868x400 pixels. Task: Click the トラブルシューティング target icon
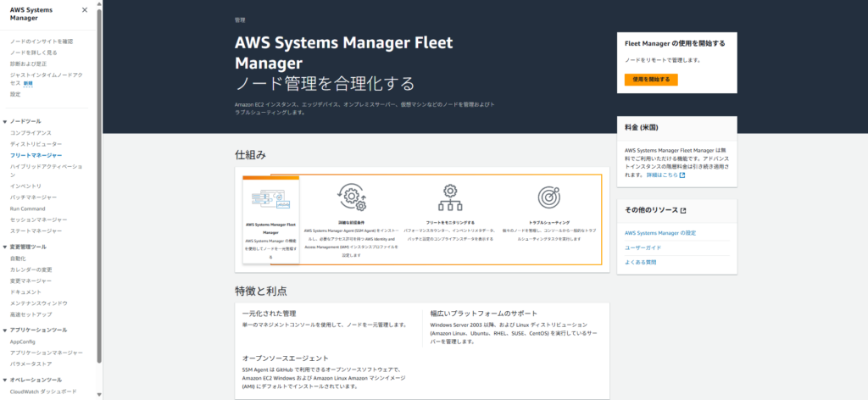[548, 197]
